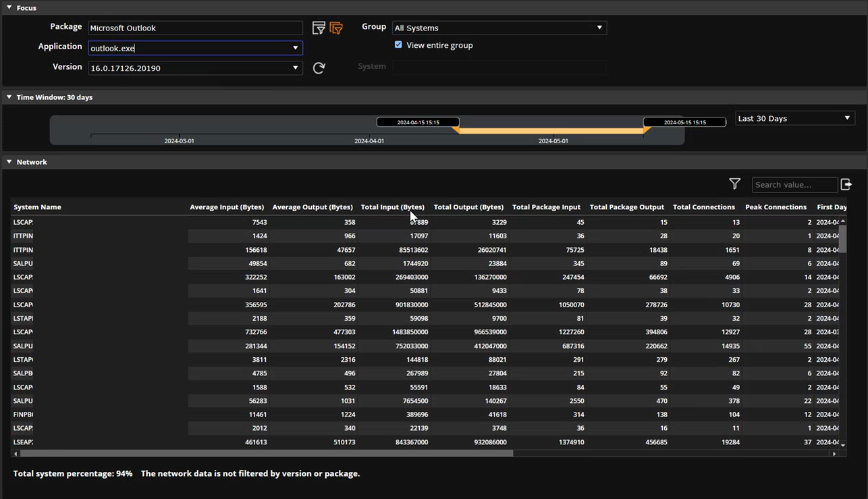The image size is (868, 499).
Task: Click the refresh icon beside Version
Action: click(x=319, y=68)
